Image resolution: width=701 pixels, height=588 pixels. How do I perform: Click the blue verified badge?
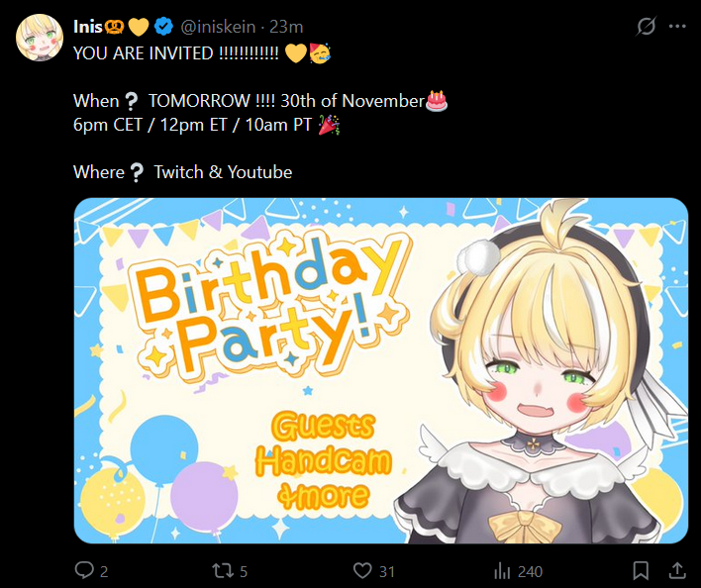tap(165, 26)
